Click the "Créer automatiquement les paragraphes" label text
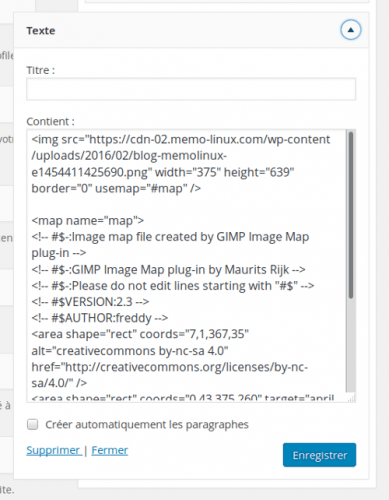Image resolution: width=389 pixels, height=500 pixels. coord(147,425)
